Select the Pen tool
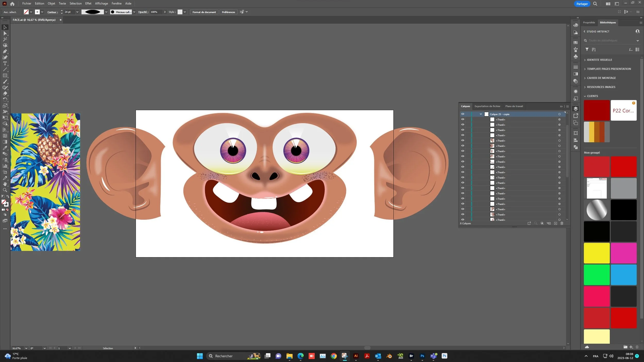The image size is (644, 362). pos(5,51)
